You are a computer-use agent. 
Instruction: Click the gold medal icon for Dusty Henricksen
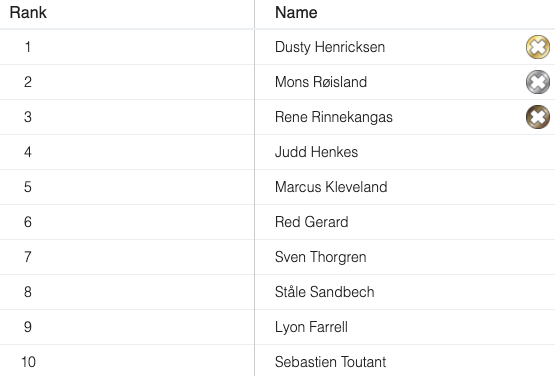538,47
